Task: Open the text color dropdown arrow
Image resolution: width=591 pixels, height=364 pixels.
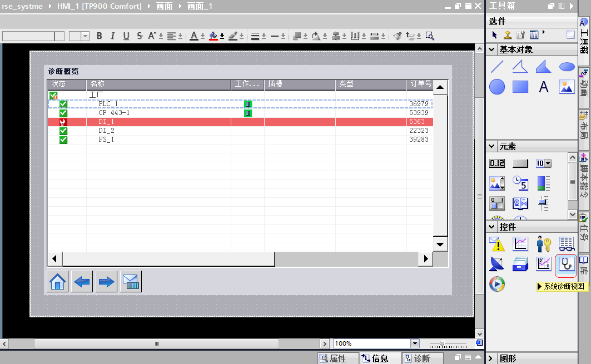Action: [202, 36]
